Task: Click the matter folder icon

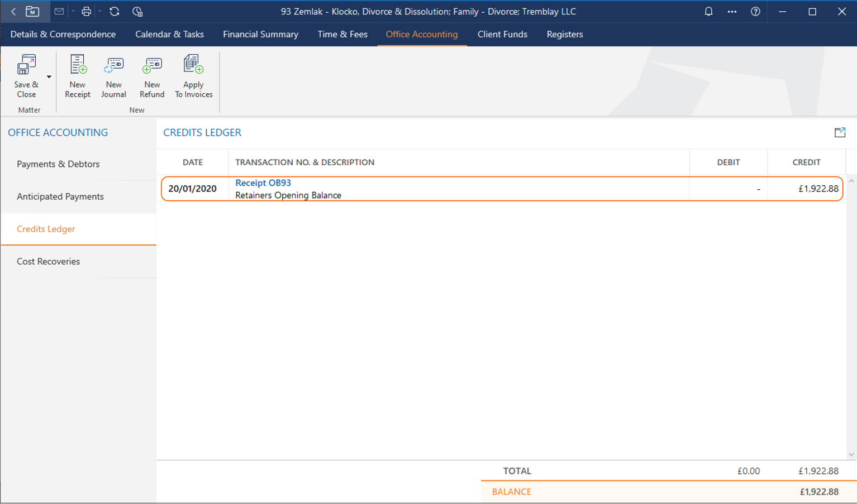Action: (32, 11)
